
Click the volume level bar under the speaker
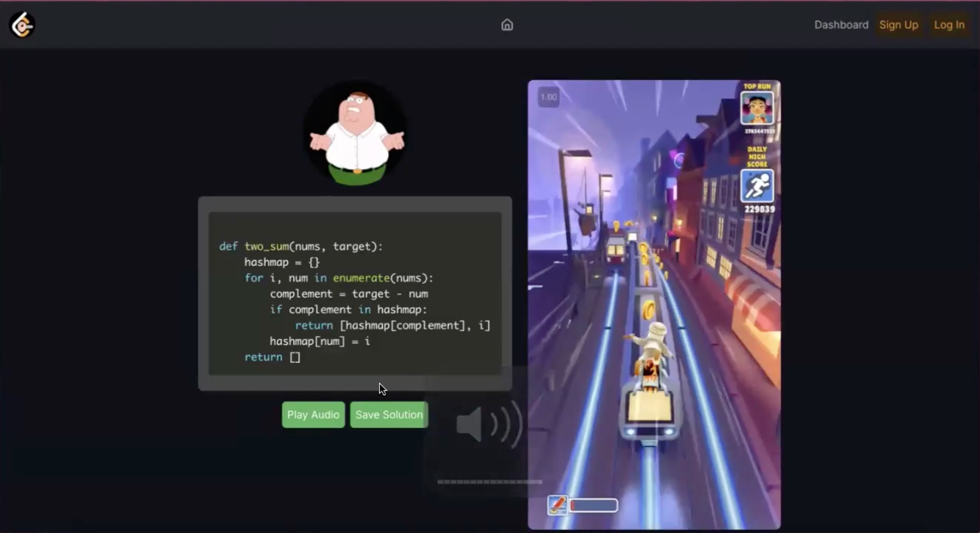tap(490, 482)
